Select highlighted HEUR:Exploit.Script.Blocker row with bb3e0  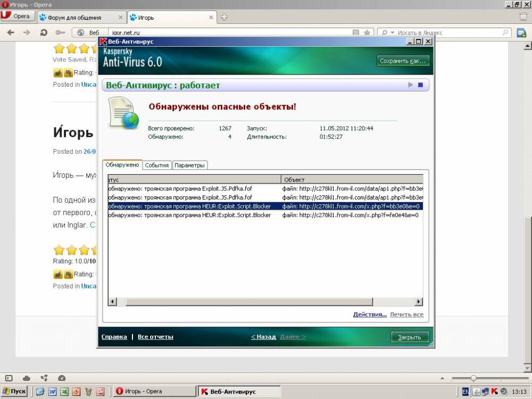click(265, 206)
